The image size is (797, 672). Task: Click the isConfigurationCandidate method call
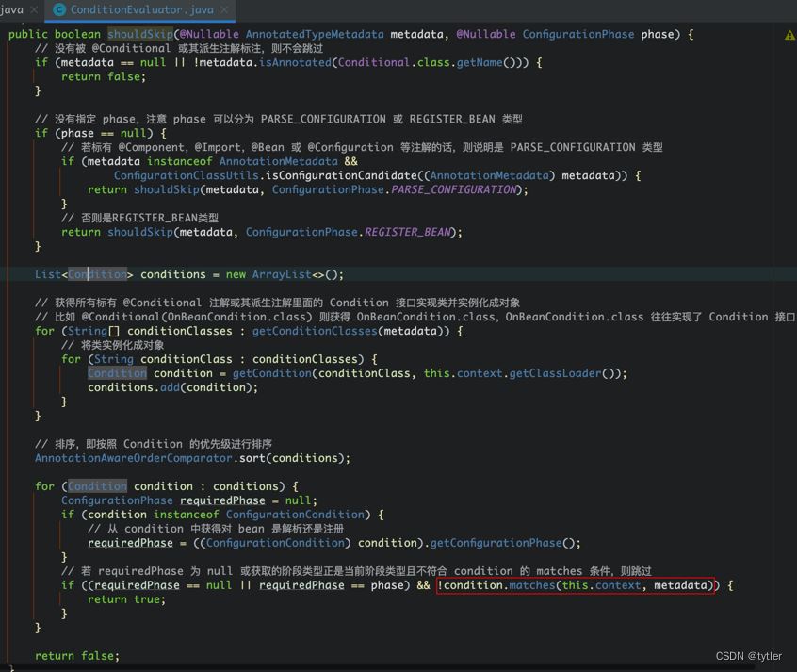click(x=340, y=175)
